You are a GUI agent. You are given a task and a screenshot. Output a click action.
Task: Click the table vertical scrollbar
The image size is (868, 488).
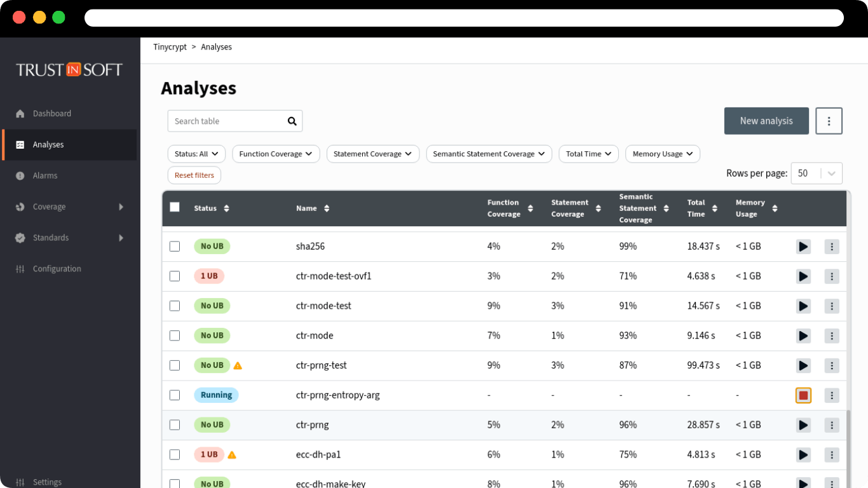tap(849, 449)
